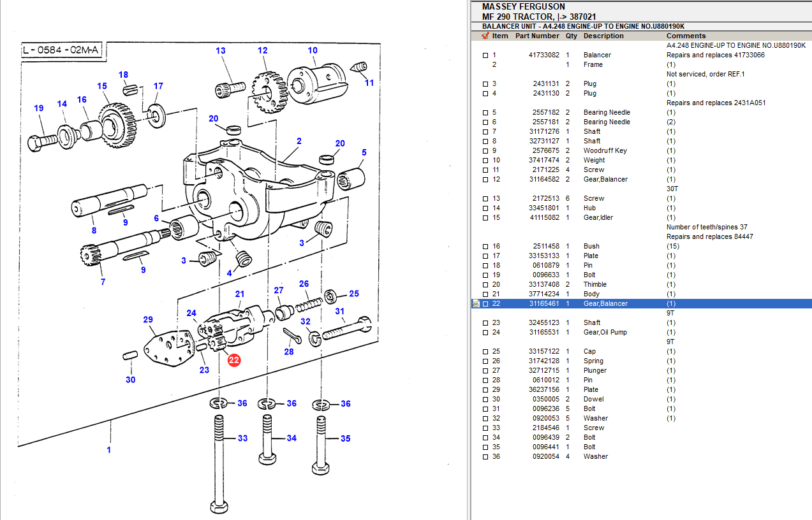Click callout number 1 under the diagram
Image resolution: width=812 pixels, height=520 pixels.
pyautogui.click(x=108, y=450)
